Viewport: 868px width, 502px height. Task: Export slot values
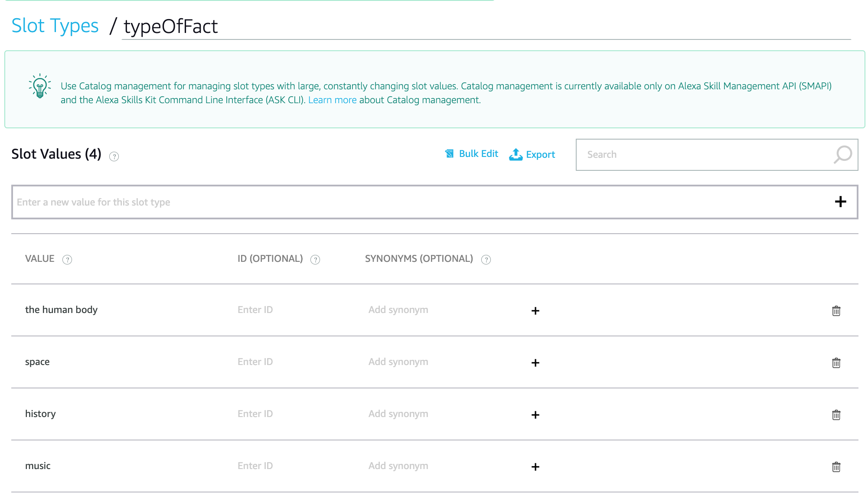coord(532,154)
